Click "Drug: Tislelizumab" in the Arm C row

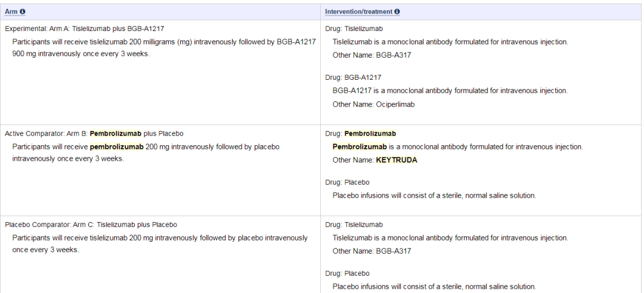click(354, 225)
